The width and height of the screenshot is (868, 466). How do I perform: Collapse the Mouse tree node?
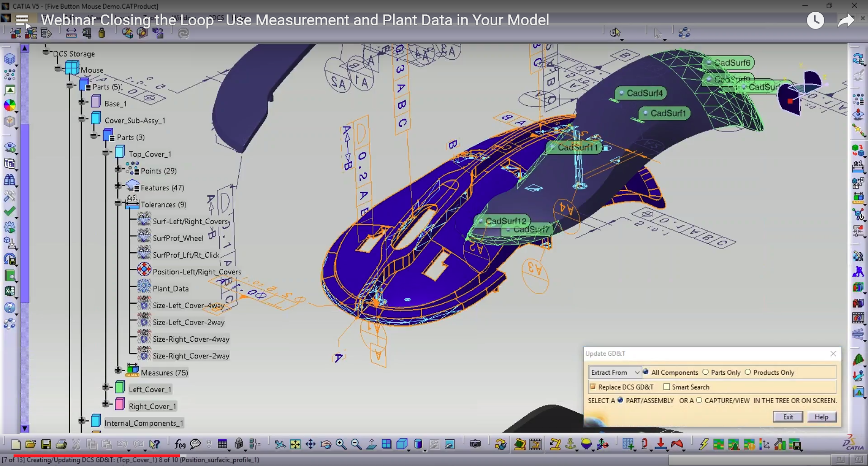coord(58,69)
